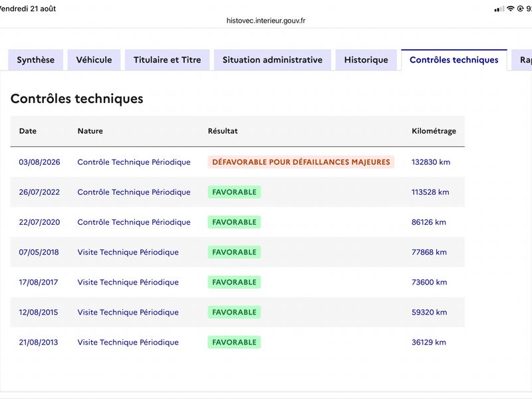532x399 pixels.
Task: Switch to the Véhicule tab
Action: pos(94,60)
